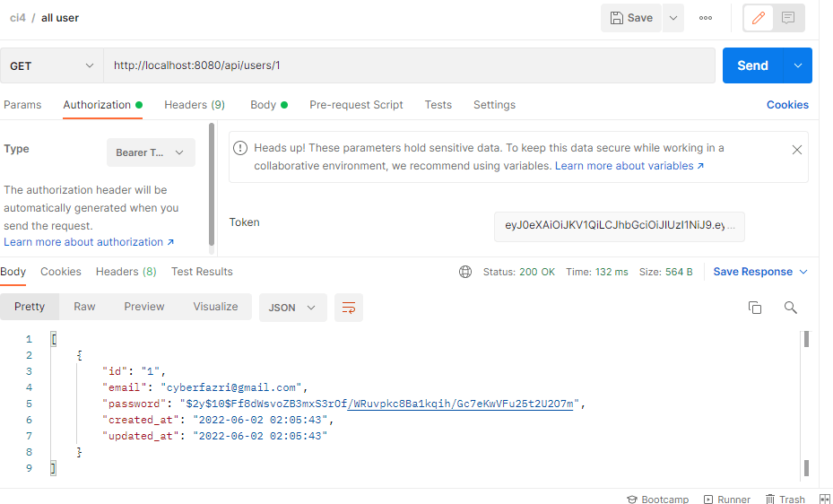This screenshot has width=833, height=504.
Task: Open the response Headers (8) tab
Action: 126,272
